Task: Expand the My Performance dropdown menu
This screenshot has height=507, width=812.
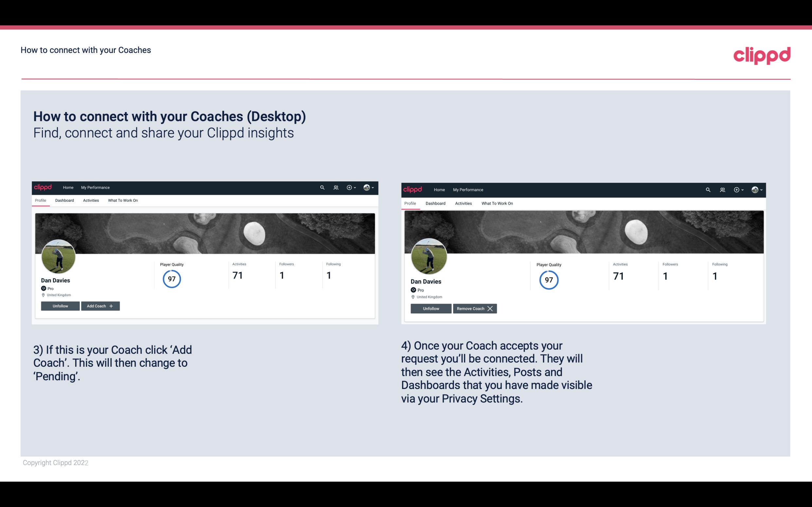Action: [95, 187]
